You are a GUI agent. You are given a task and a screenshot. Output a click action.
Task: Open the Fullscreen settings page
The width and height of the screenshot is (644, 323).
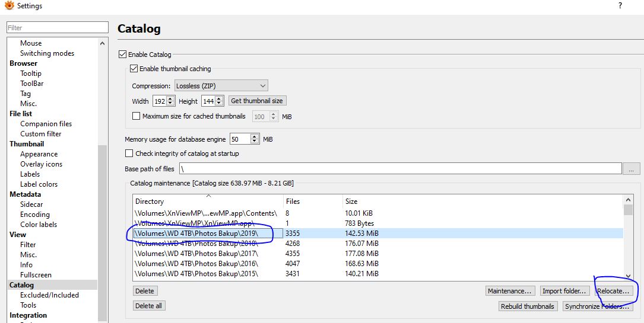[36, 275]
